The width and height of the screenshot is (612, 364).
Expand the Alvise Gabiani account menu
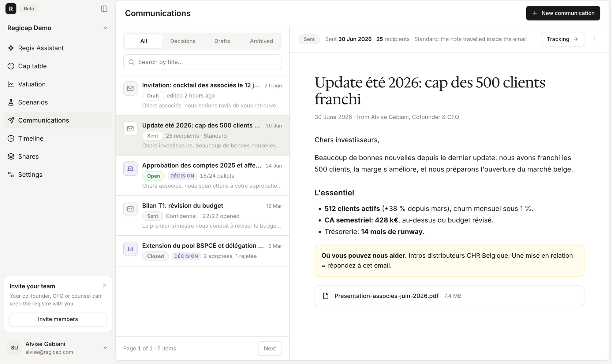click(105, 348)
